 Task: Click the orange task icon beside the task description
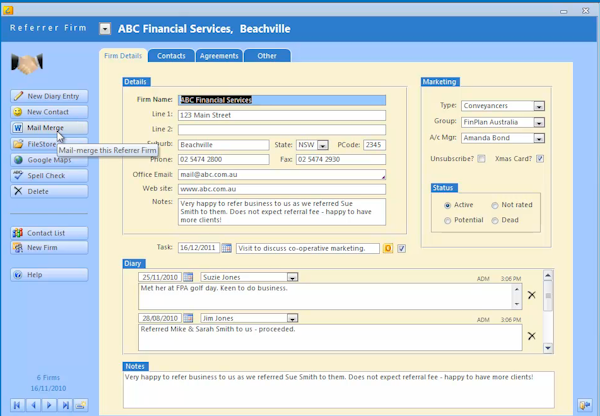(x=388, y=248)
